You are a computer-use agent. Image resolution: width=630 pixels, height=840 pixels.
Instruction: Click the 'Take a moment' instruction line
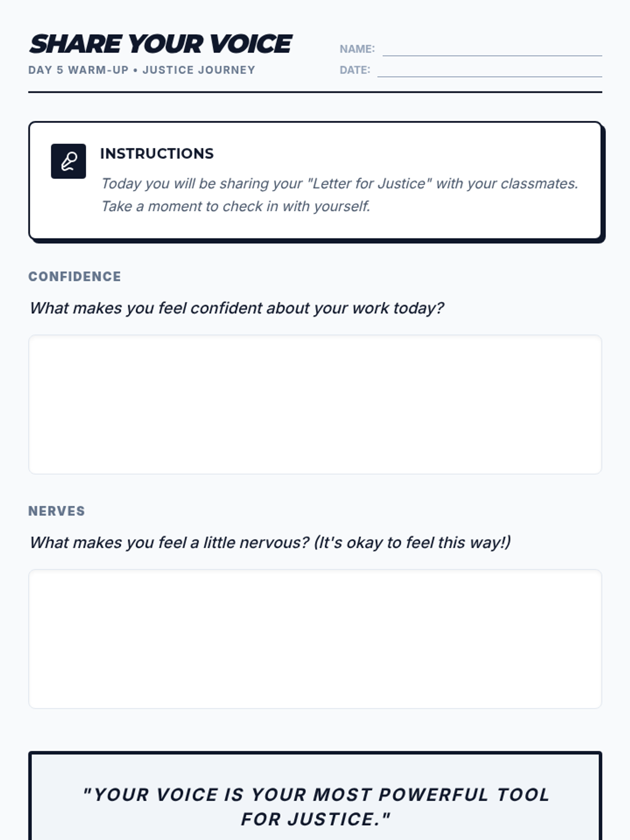click(x=235, y=206)
